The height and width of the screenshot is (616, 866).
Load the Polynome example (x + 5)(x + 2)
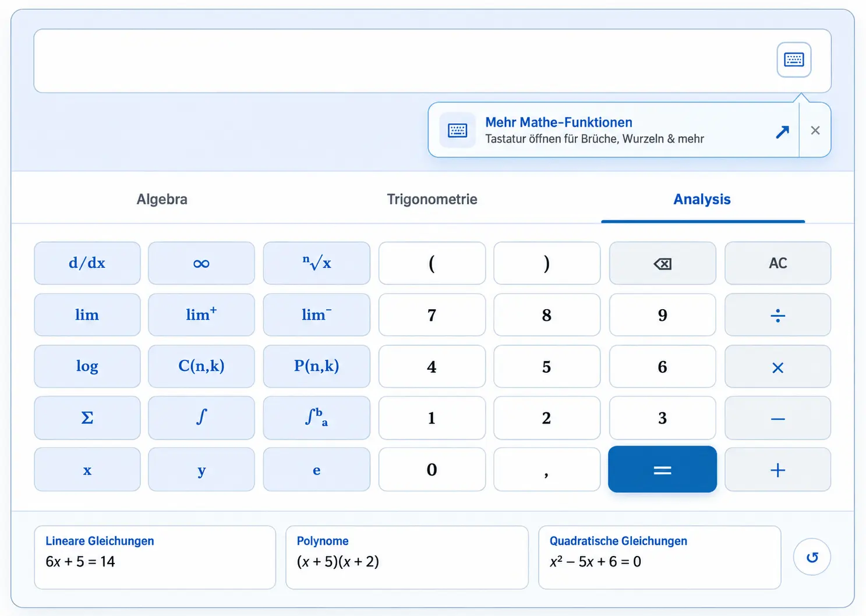point(407,558)
